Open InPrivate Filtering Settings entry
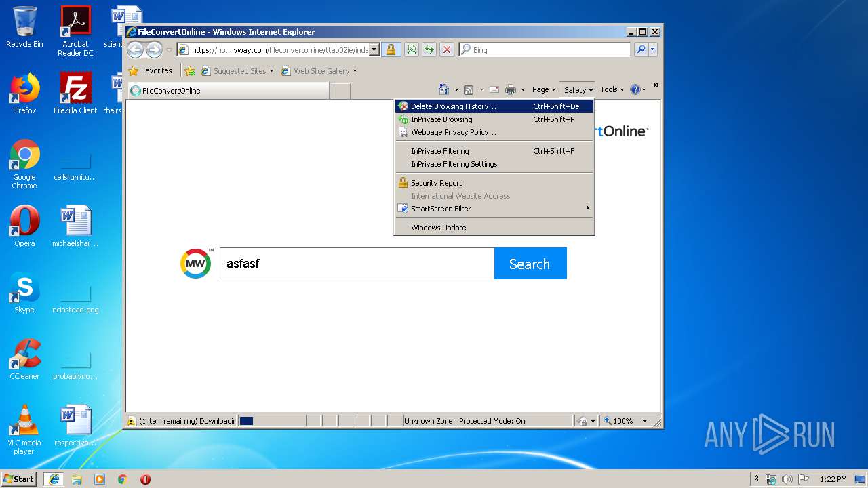This screenshot has height=488, width=868. [x=494, y=164]
